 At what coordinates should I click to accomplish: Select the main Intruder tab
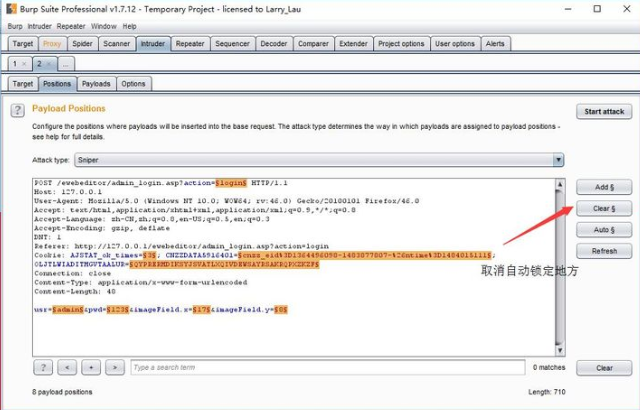pos(153,44)
